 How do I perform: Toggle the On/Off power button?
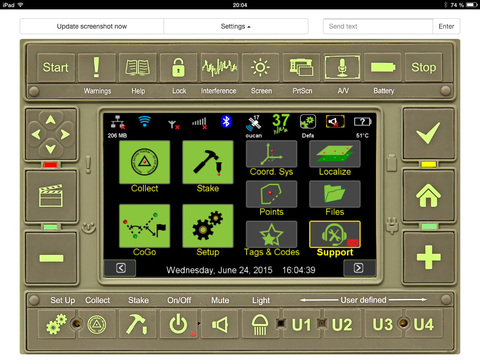tap(179, 324)
